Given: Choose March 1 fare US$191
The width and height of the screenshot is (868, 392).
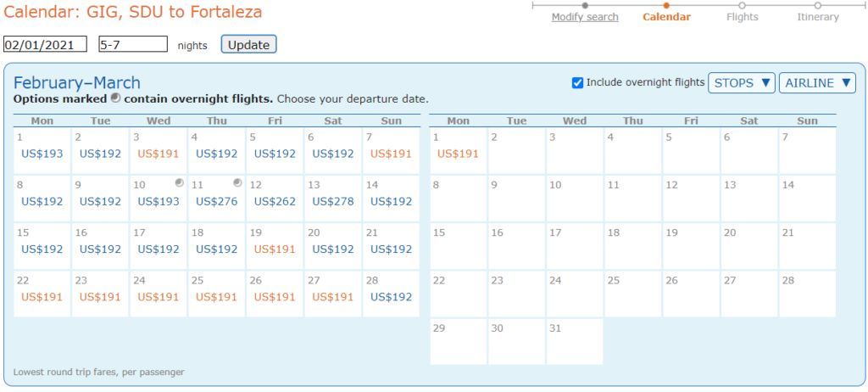Looking at the screenshot, I should (458, 154).
